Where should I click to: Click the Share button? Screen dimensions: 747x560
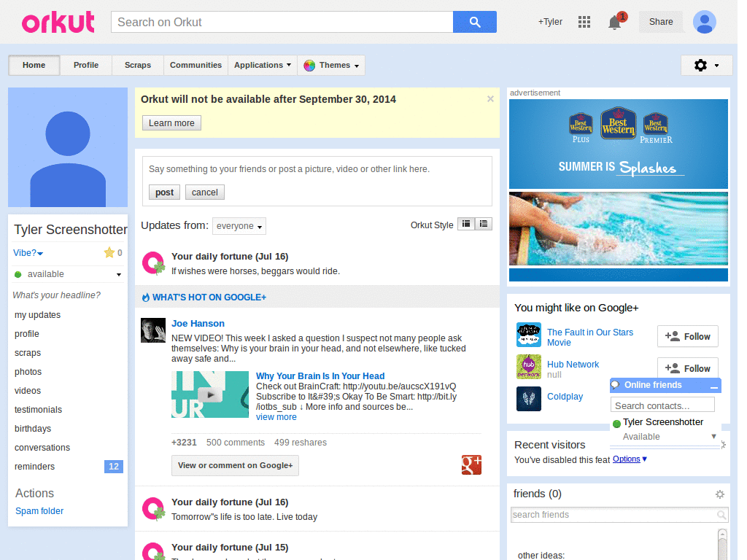point(661,22)
